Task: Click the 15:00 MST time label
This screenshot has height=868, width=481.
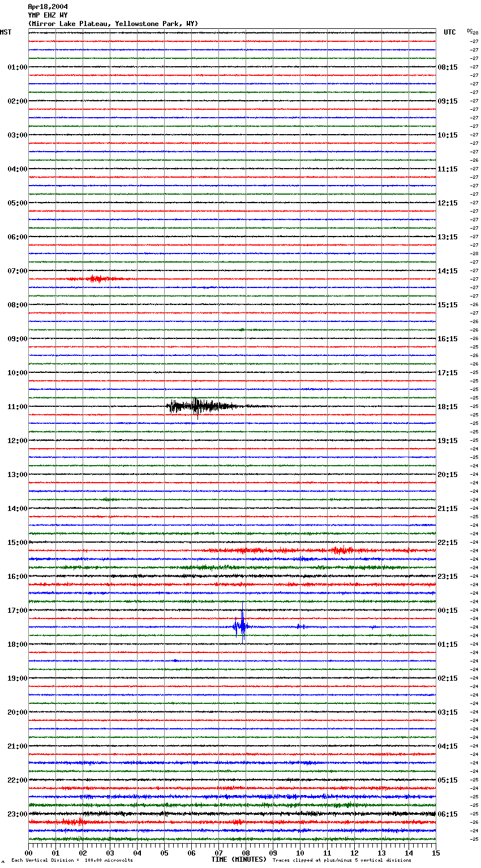Action: 18,543
